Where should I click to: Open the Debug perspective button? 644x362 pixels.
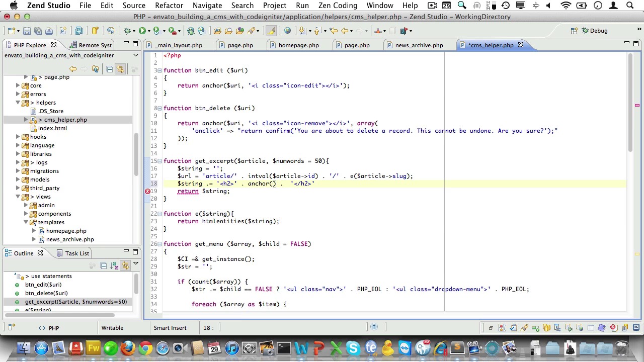[594, 31]
